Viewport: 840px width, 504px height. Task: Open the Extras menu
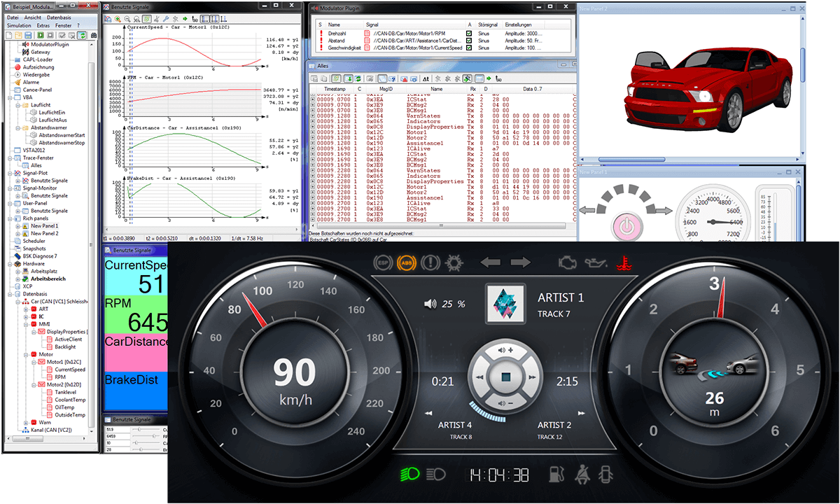[x=43, y=25]
